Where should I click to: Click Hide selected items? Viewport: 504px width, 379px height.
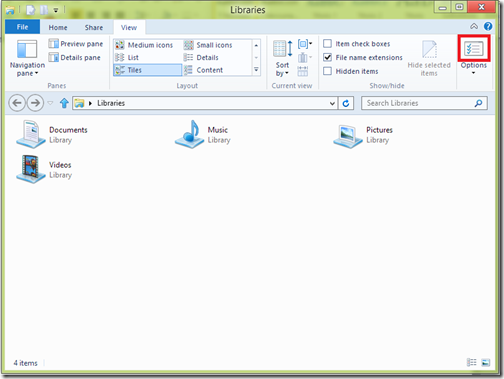click(429, 58)
